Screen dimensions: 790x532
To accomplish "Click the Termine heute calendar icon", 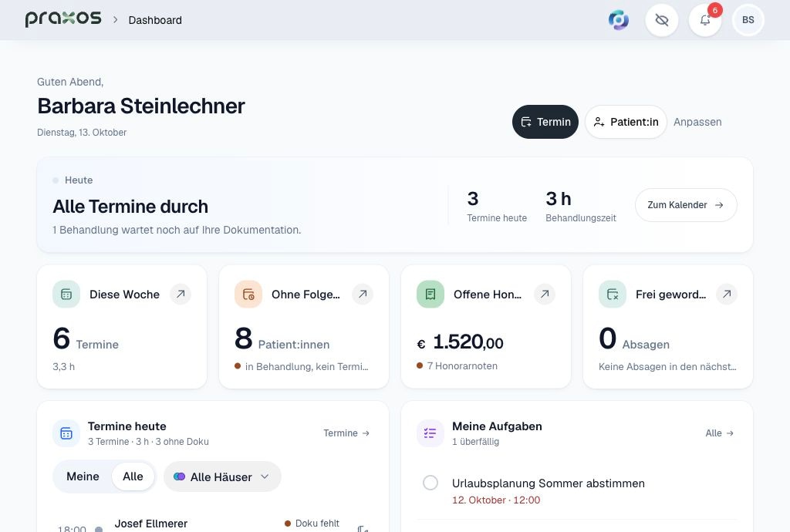I will tap(66, 433).
